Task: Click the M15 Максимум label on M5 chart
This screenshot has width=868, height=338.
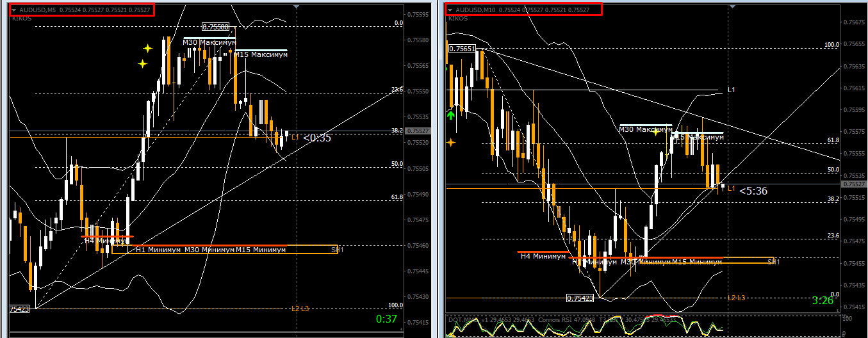Action: tap(261, 55)
